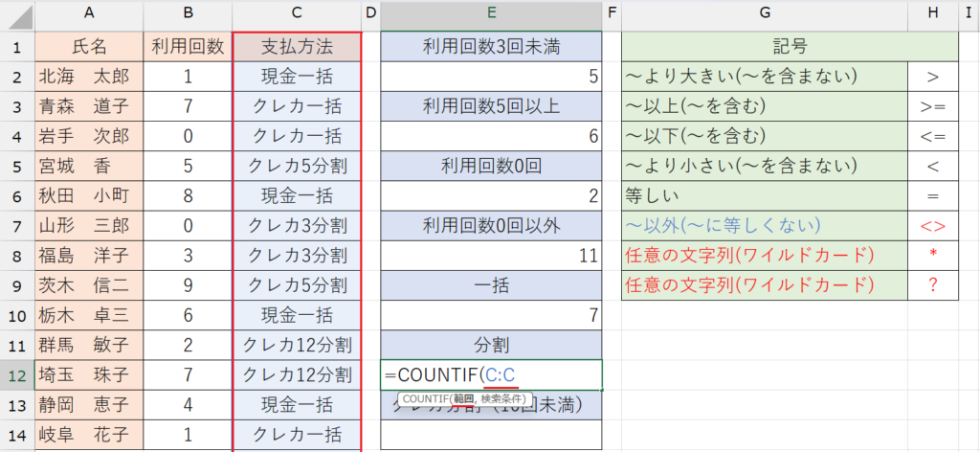
Task: Click usage count 6 for 栃木 卓三
Action: pos(188,316)
